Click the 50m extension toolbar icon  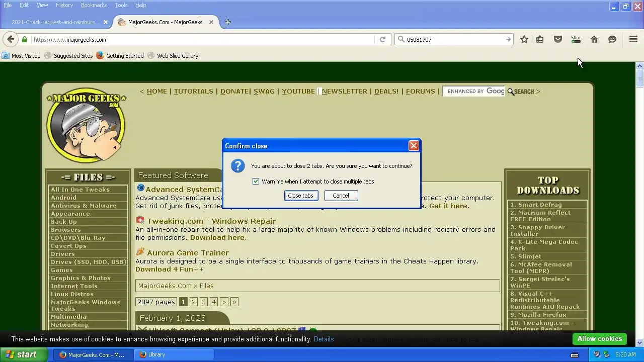pos(576,39)
